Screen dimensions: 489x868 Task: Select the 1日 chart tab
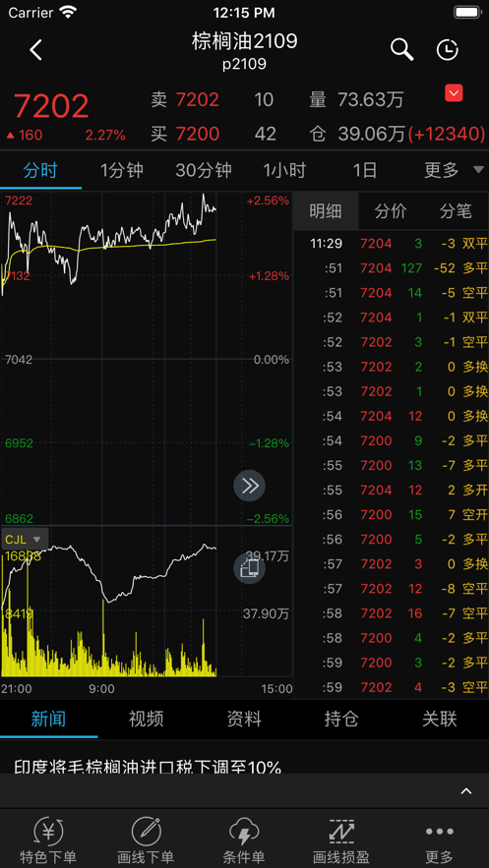(365, 170)
